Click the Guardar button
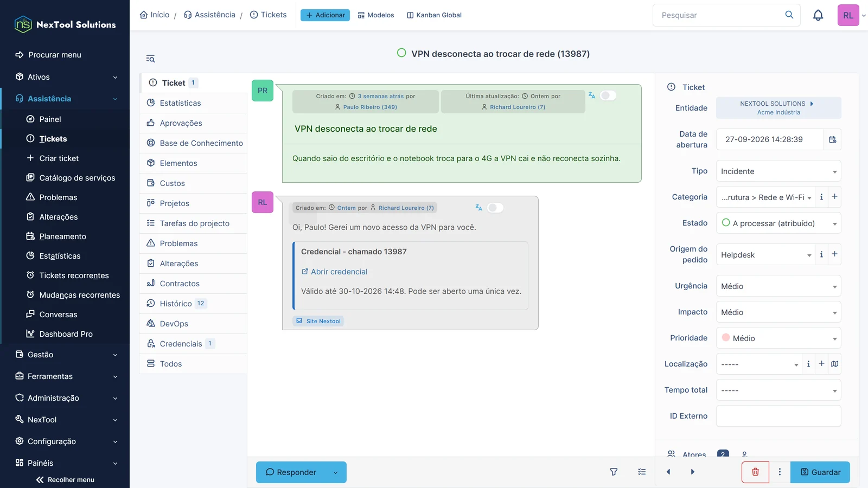 click(x=820, y=472)
